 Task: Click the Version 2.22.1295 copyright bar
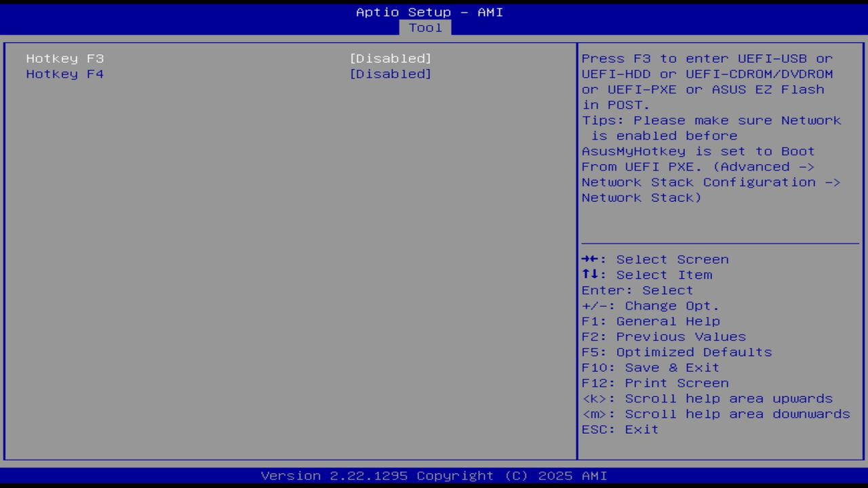click(434, 475)
